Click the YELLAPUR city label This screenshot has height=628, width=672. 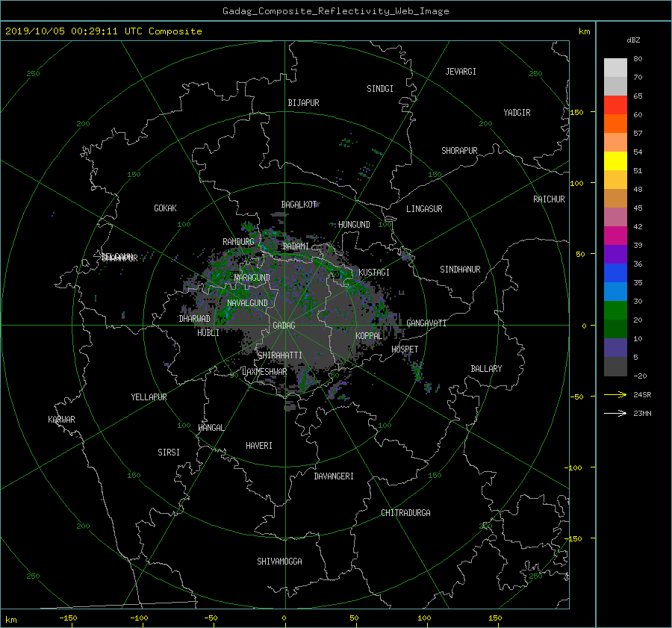[x=149, y=397]
